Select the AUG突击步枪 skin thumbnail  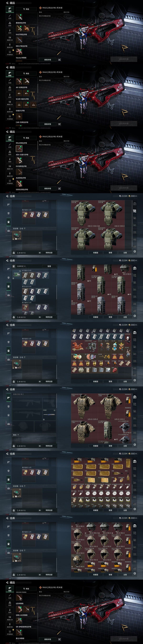(x=19, y=184)
